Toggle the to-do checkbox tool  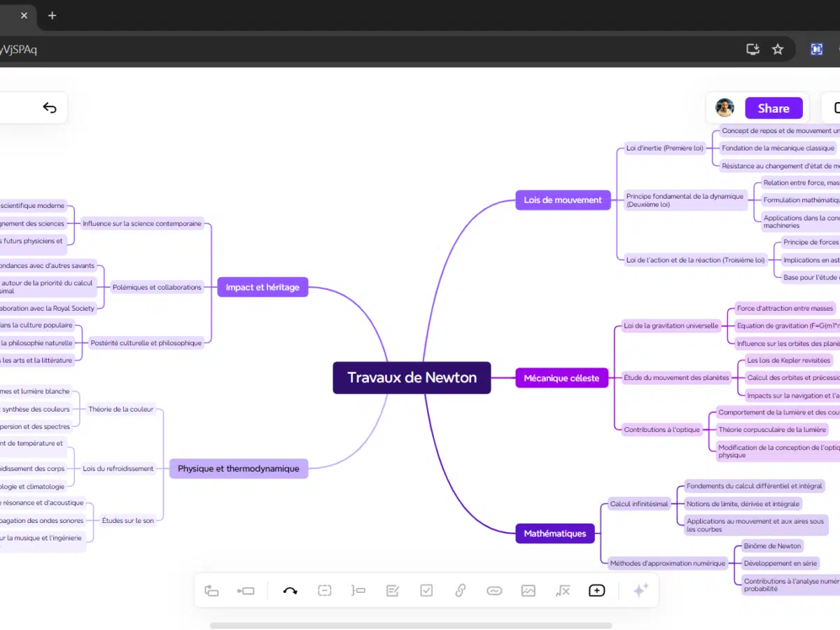click(x=426, y=591)
